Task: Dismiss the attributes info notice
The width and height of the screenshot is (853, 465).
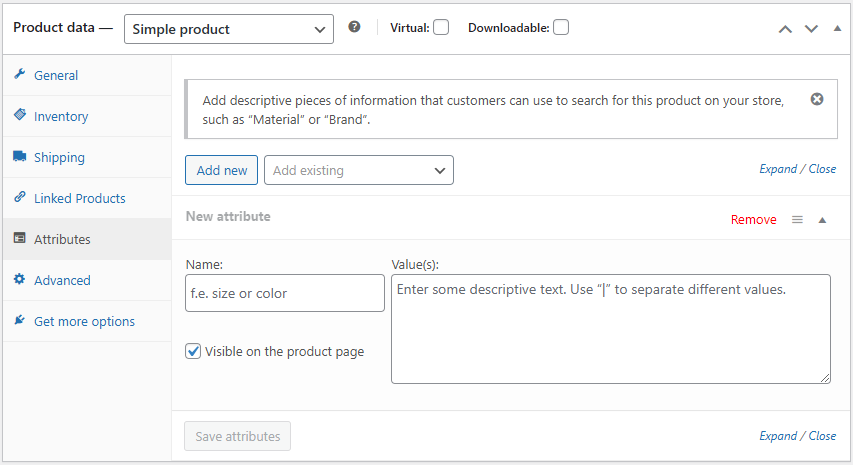Action: (817, 99)
